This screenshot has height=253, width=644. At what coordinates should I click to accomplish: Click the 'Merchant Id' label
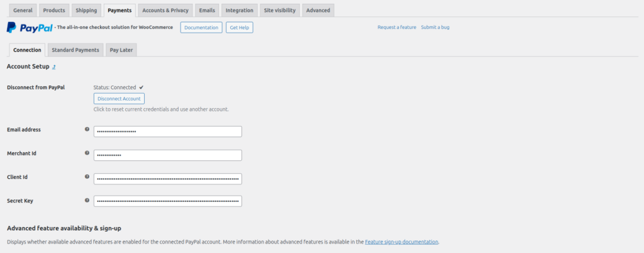[x=22, y=153]
